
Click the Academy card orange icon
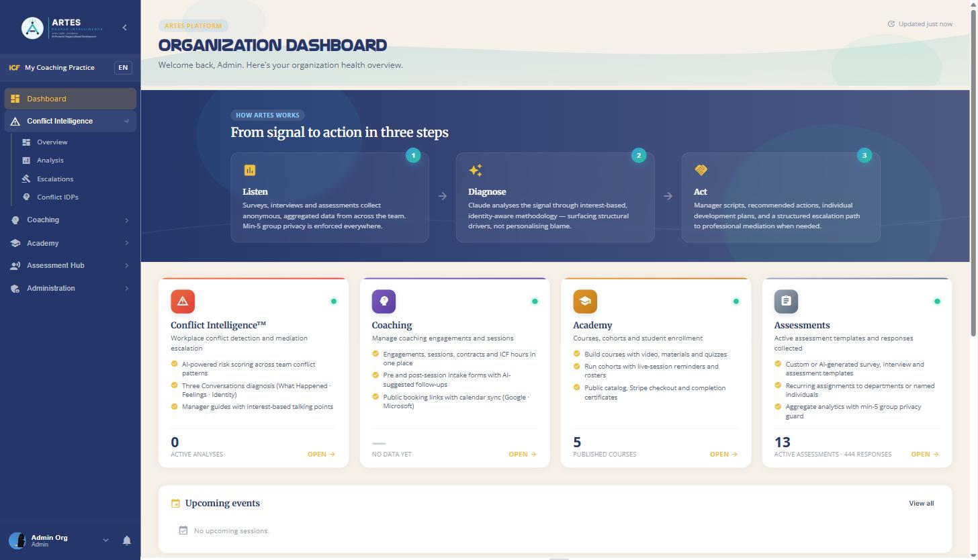click(585, 301)
